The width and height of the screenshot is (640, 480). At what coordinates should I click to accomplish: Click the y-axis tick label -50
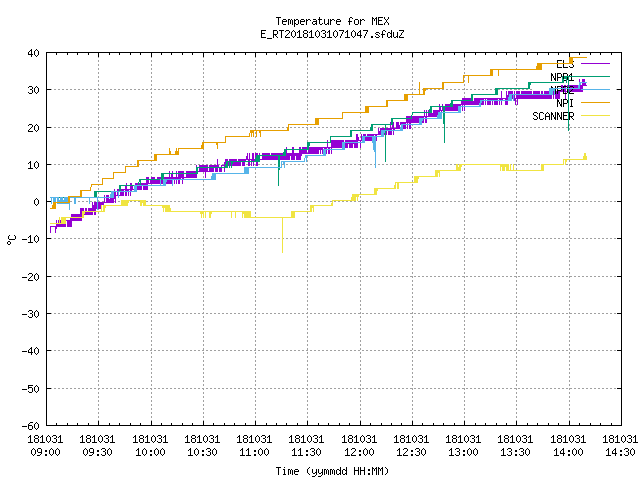tap(31, 389)
